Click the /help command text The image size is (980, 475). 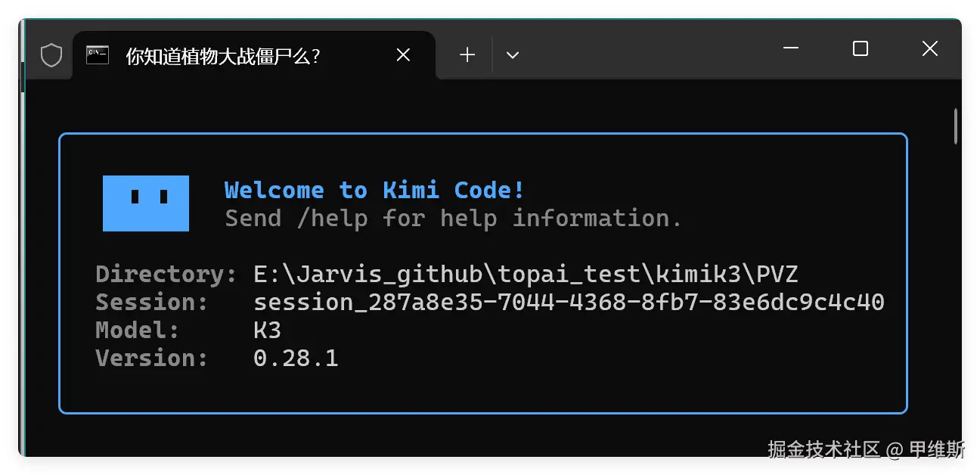332,219
